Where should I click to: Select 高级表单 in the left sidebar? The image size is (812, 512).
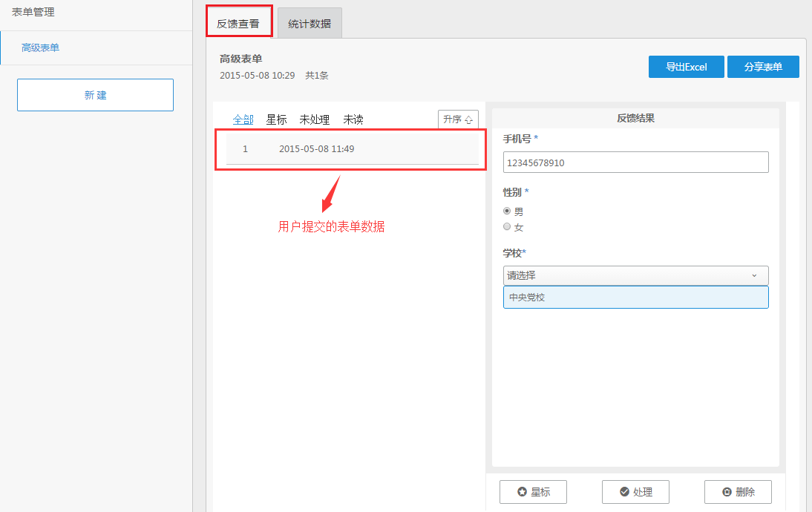[41, 48]
